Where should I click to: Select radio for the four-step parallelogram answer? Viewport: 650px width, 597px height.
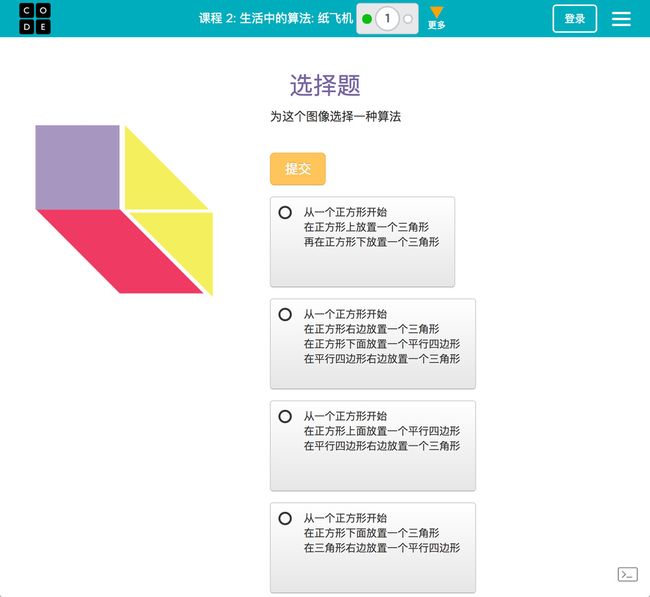point(285,314)
